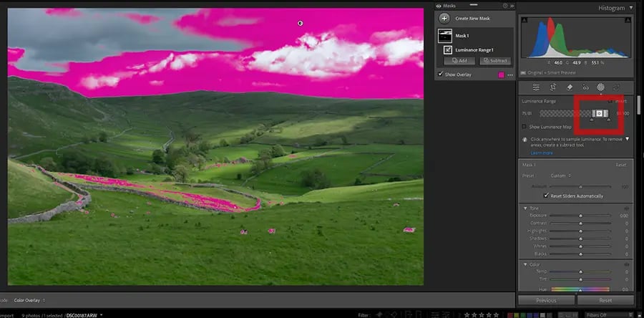Collapse the Masks panel with double-arrow icon
The image size is (644, 318).
click(512, 6)
